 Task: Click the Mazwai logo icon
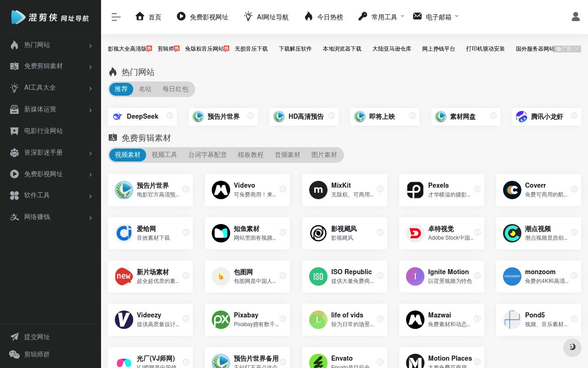415,320
